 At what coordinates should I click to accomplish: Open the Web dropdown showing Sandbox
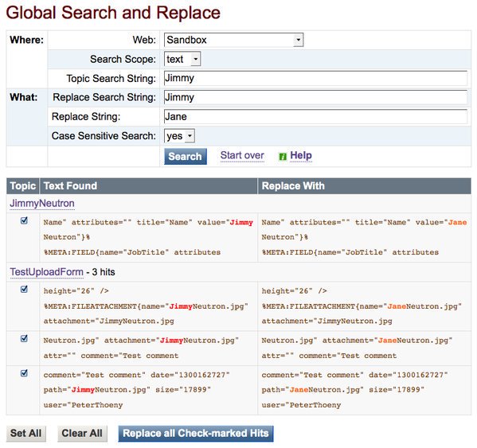click(x=233, y=40)
